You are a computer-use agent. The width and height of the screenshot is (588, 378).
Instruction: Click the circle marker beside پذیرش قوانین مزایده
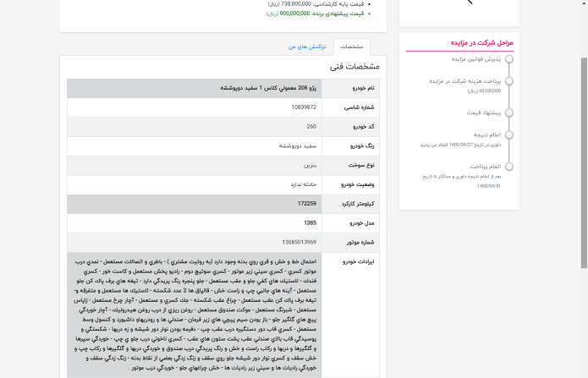coord(508,60)
